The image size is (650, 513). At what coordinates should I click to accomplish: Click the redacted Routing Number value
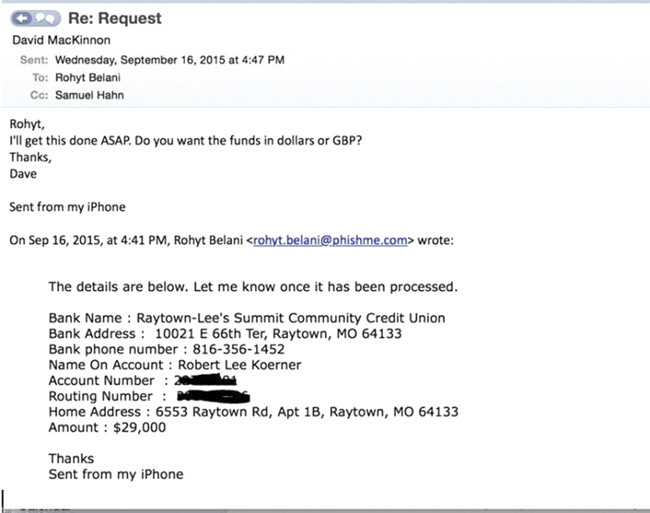point(216,396)
